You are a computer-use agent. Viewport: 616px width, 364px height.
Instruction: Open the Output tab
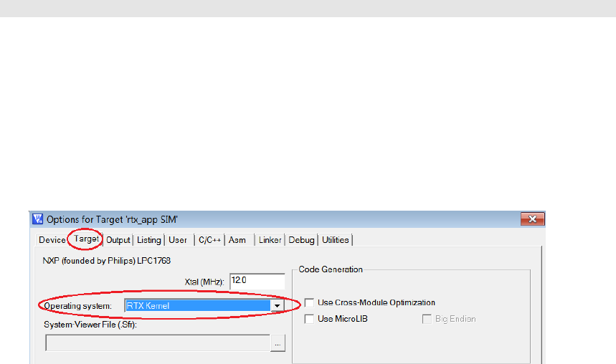pyautogui.click(x=118, y=240)
